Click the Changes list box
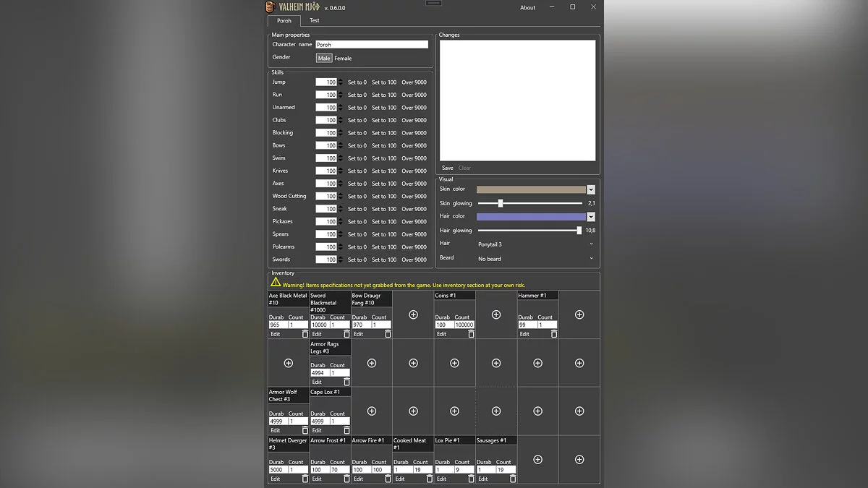The width and height of the screenshot is (868, 488). [x=518, y=100]
